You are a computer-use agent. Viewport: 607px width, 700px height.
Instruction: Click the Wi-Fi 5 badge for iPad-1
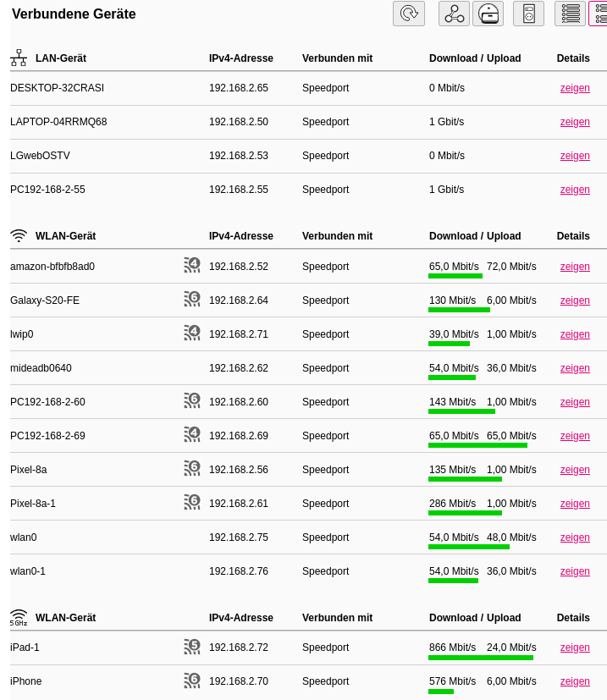pyautogui.click(x=192, y=647)
